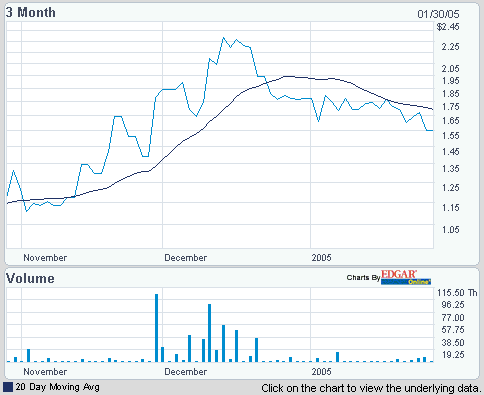Click the '19.25' volume axis label
The image size is (484, 395).
click(x=453, y=355)
